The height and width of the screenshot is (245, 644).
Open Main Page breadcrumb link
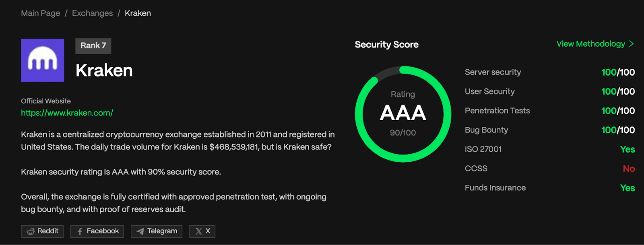(41, 13)
